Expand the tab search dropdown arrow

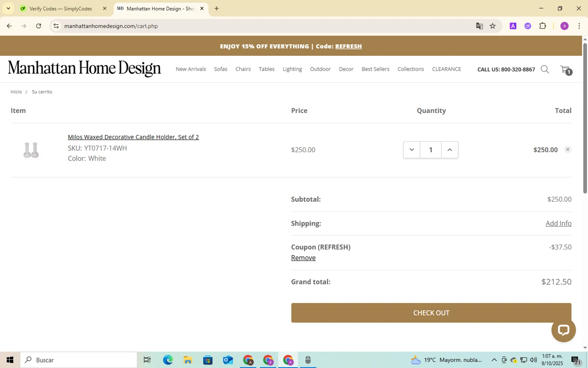[8, 8]
